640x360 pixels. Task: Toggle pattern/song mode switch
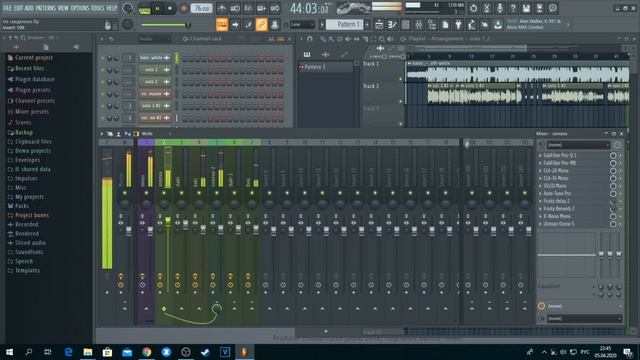tap(144, 8)
